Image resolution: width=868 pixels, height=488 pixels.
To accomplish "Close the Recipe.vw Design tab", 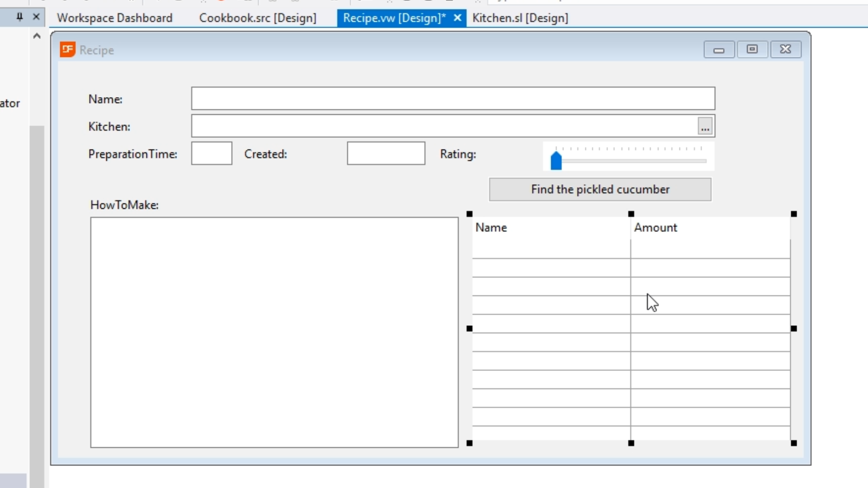I will pyautogui.click(x=458, y=18).
